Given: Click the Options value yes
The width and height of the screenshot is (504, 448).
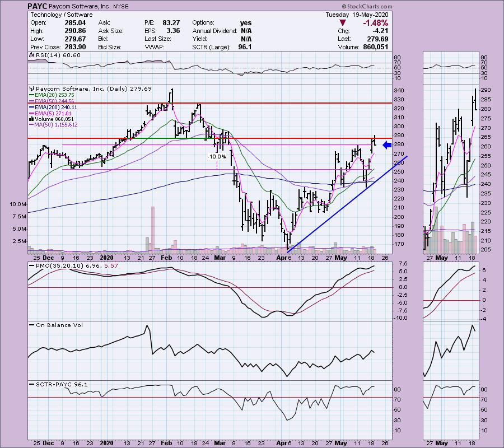Looking at the screenshot, I should click(246, 23).
